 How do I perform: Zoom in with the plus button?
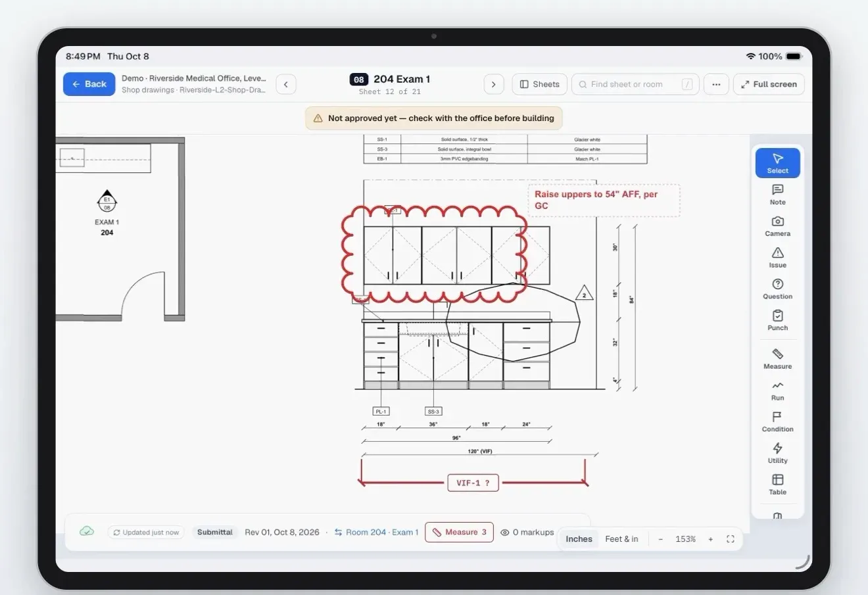[x=710, y=539]
